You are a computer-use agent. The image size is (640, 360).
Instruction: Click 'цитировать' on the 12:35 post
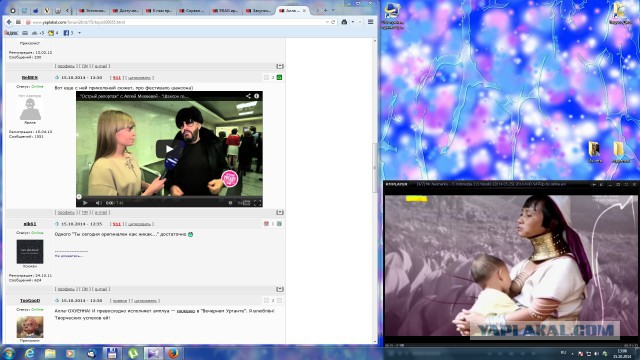139,224
